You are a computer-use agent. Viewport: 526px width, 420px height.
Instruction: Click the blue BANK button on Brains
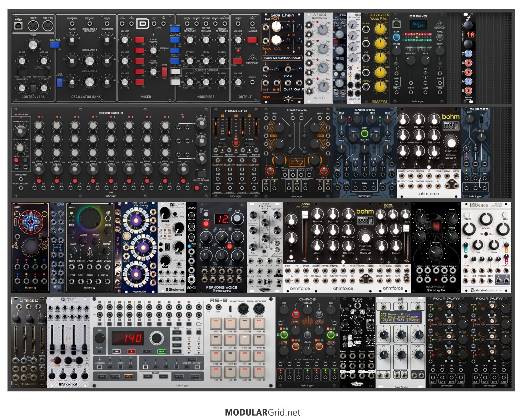click(397, 37)
